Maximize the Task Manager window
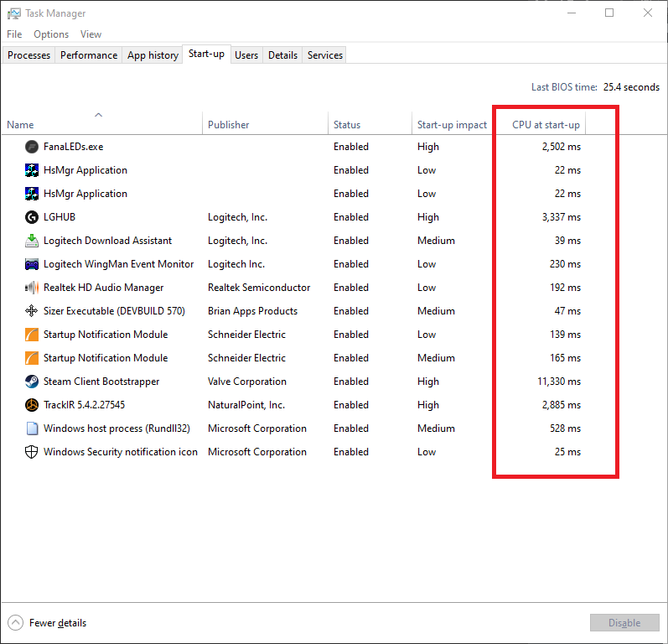Image resolution: width=668 pixels, height=644 pixels. pyautogui.click(x=609, y=13)
